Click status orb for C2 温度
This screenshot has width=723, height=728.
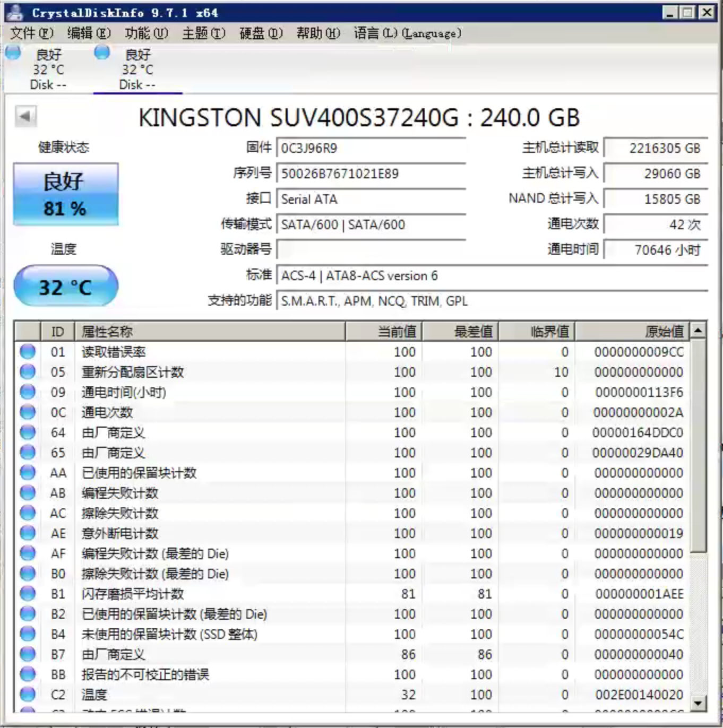(x=28, y=694)
